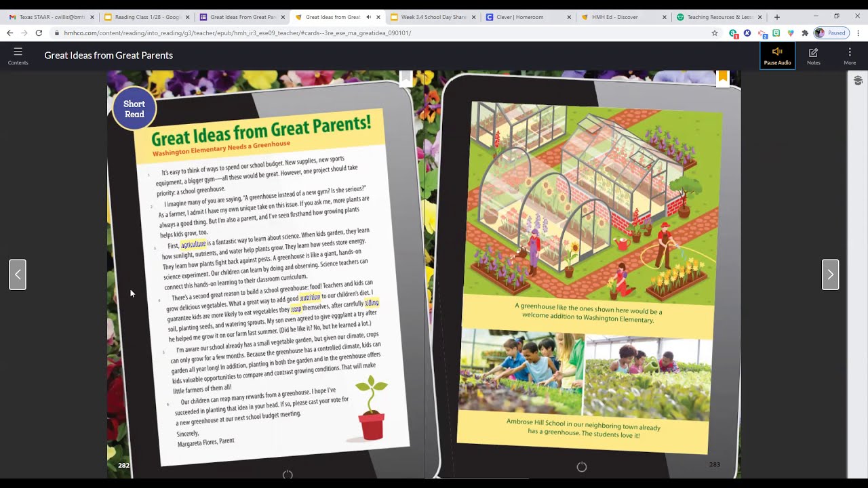The width and height of the screenshot is (868, 488).
Task: Open the Notes panel
Action: click(x=813, y=56)
